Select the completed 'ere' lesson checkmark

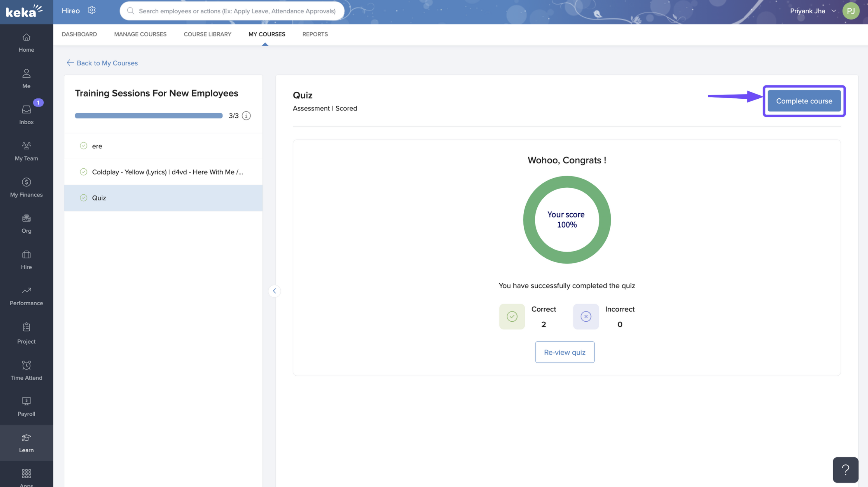(84, 146)
